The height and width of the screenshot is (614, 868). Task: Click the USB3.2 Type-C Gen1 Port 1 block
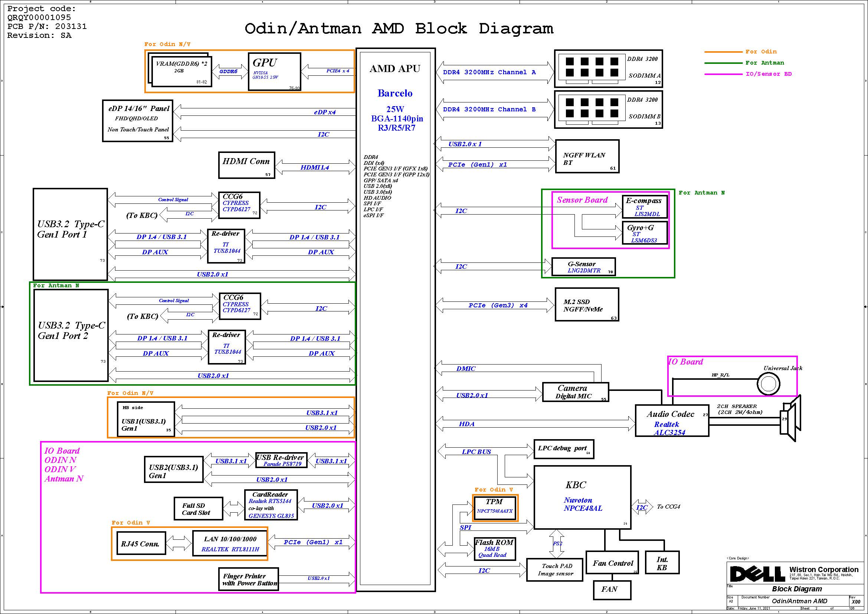(70, 234)
